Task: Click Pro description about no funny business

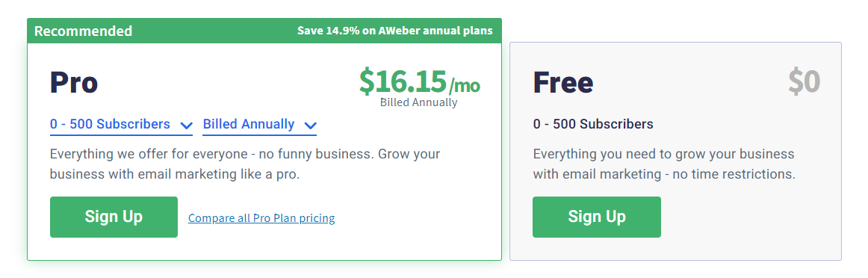Action: pos(245,164)
